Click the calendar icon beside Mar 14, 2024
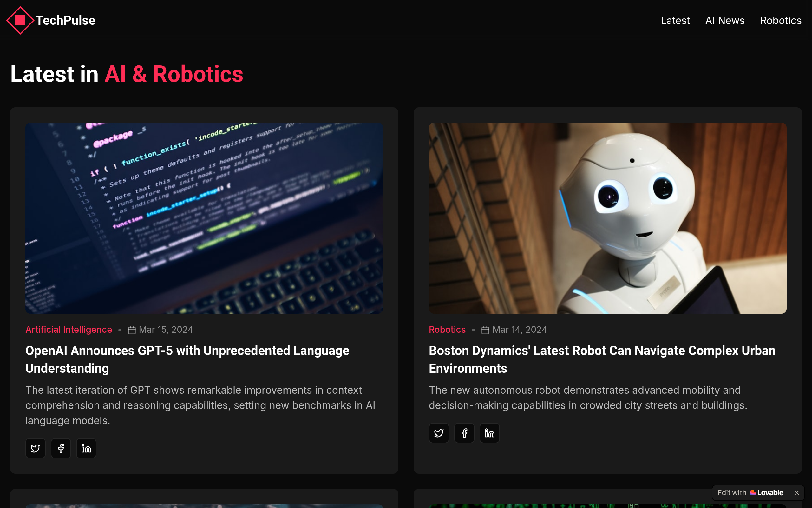Screen dimensions: 812x508 [485, 330]
